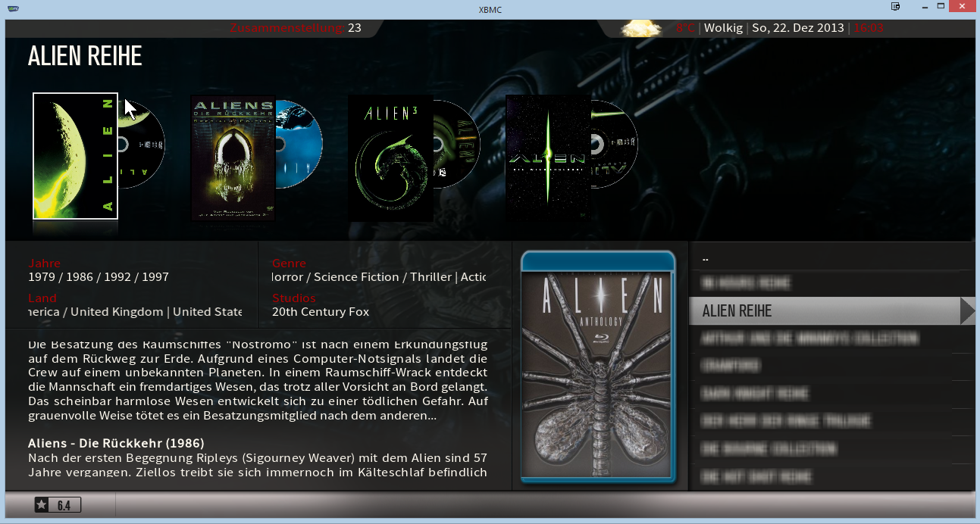Click the 'Science Fiction / Thriller' genre text
The height and width of the screenshot is (524, 980).
383,277
